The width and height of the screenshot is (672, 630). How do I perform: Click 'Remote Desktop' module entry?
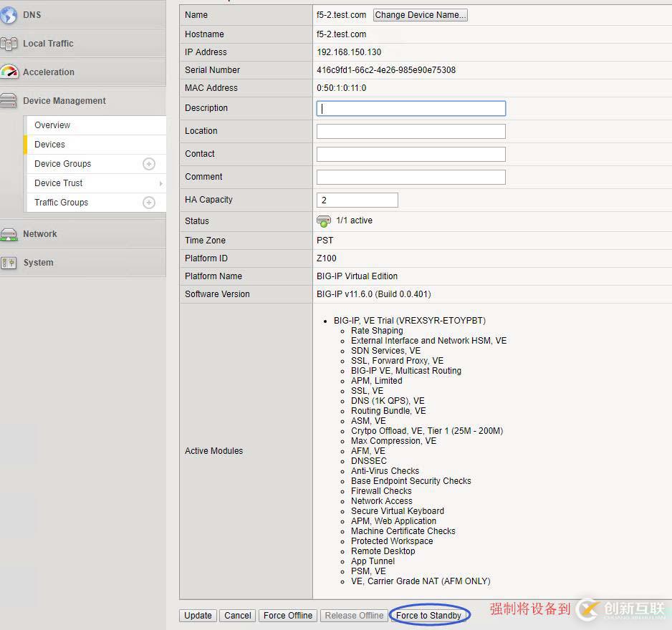(x=383, y=551)
